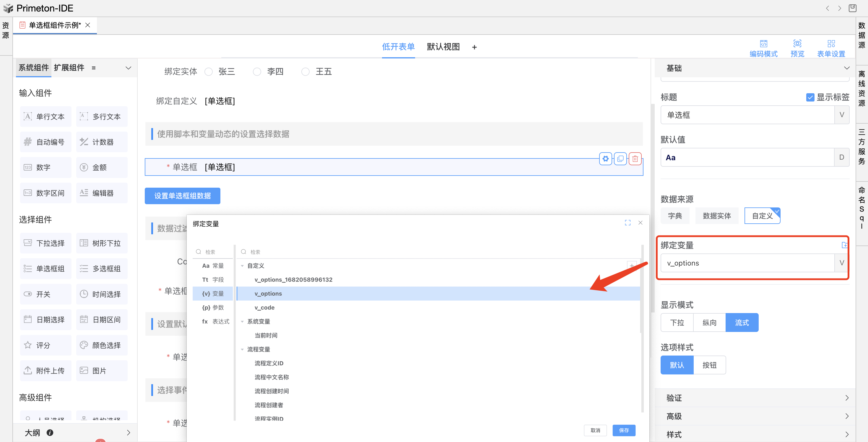Click the gear settings icon on selected radio field
868x442 pixels.
pos(605,158)
